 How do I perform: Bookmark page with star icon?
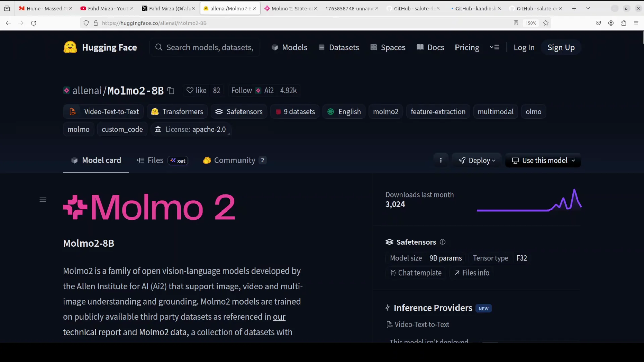(x=546, y=23)
